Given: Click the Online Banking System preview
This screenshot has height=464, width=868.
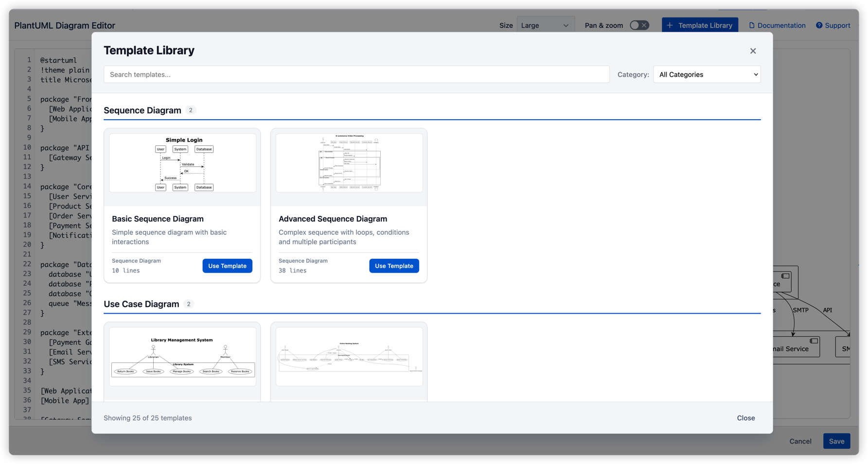Looking at the screenshot, I should tap(349, 357).
